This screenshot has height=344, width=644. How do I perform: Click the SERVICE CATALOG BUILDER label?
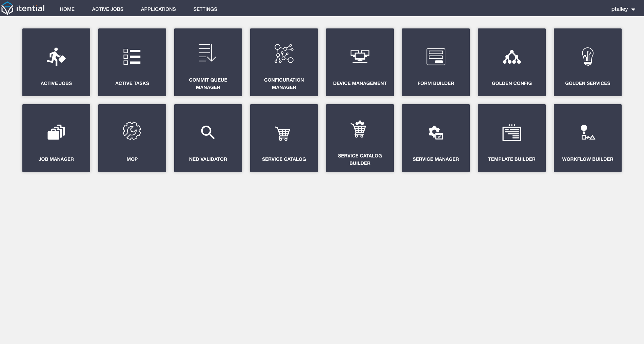360,159
